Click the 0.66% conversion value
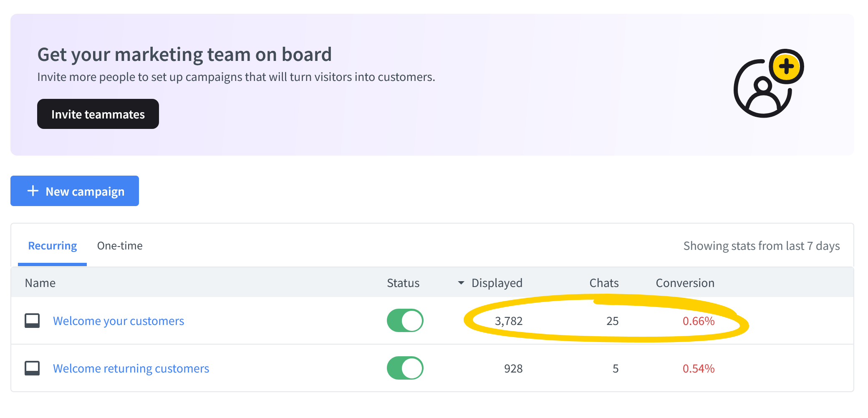Image resolution: width=868 pixels, height=418 pixels. [698, 321]
